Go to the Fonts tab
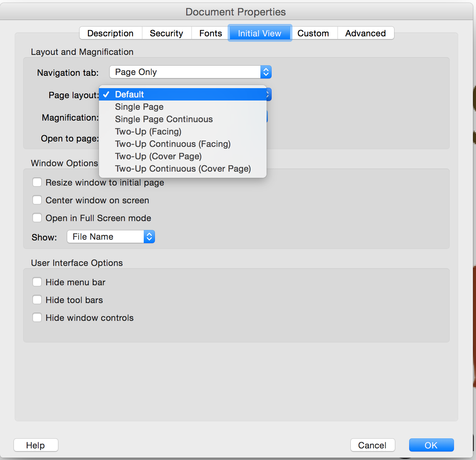 tap(211, 33)
